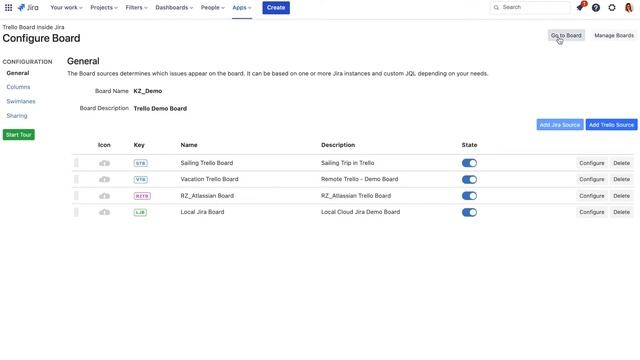Open the Swimlanes configuration section
The height and width of the screenshot is (360, 640).
tap(21, 101)
